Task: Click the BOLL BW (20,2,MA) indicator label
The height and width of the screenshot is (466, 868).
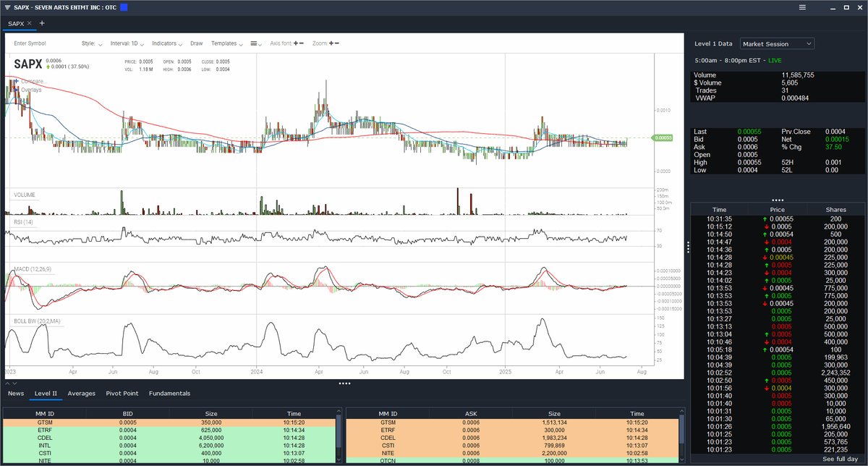Action: click(x=38, y=320)
